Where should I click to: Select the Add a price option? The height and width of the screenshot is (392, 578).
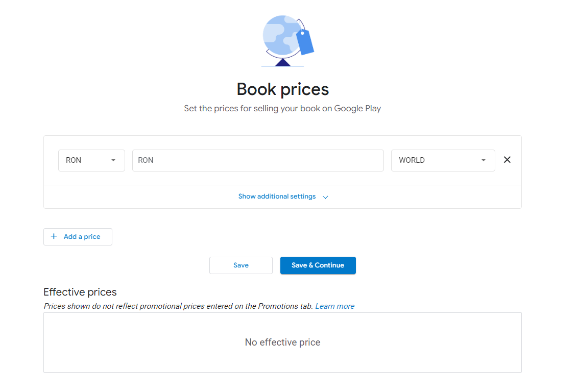(x=78, y=236)
